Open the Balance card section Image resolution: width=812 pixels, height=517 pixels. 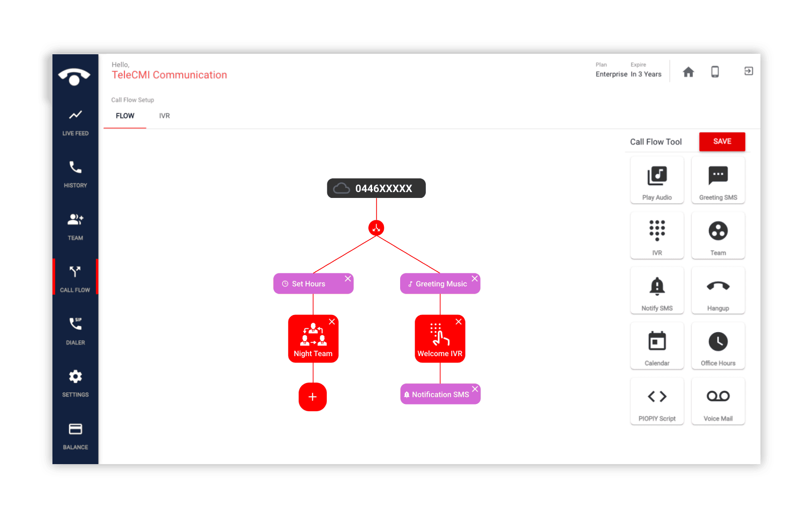coord(75,436)
